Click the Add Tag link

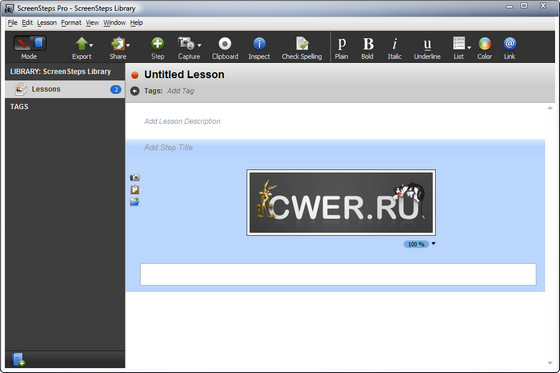tap(180, 91)
